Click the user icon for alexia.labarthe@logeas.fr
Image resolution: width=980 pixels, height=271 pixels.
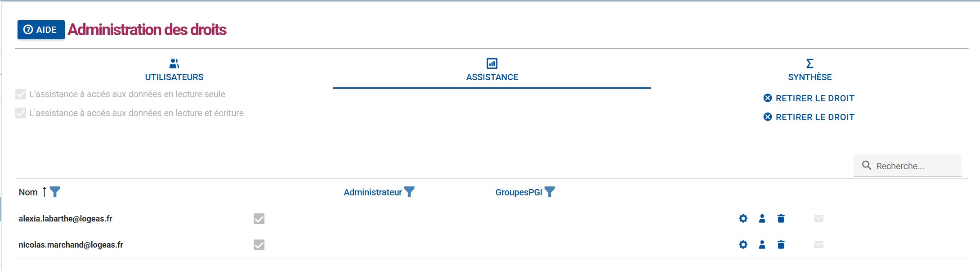pyautogui.click(x=762, y=219)
